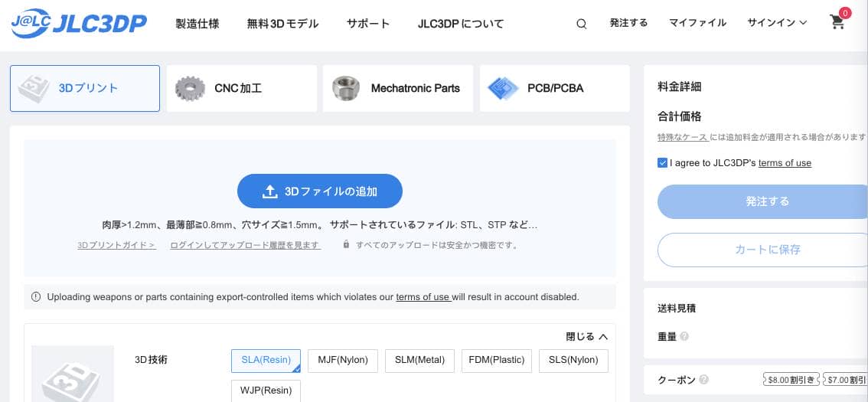The height and width of the screenshot is (402, 868).
Task: Open the 無料3Dモデル menu item
Action: click(282, 24)
